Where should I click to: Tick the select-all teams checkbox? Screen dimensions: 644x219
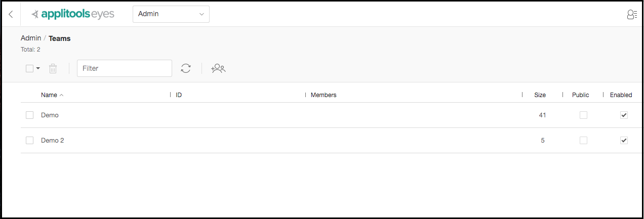click(x=29, y=68)
